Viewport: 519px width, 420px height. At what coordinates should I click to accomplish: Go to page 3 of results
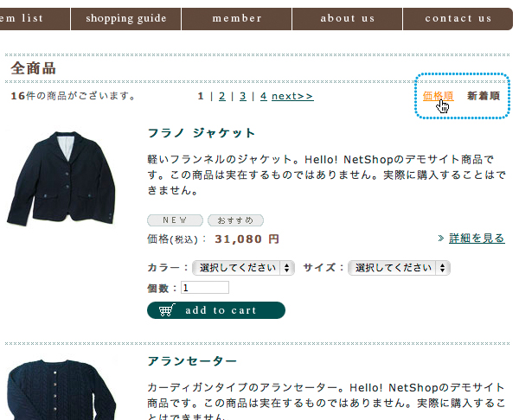coord(243,96)
